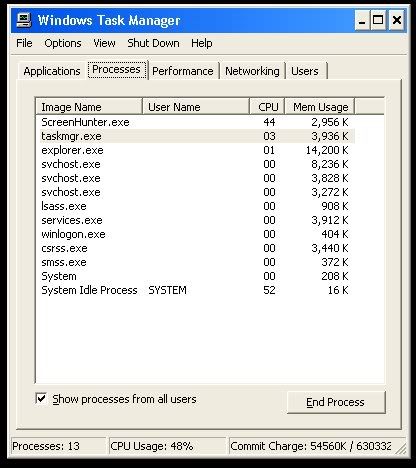
Task: Click the CPU value 52 for Idle Process
Action: (x=269, y=290)
